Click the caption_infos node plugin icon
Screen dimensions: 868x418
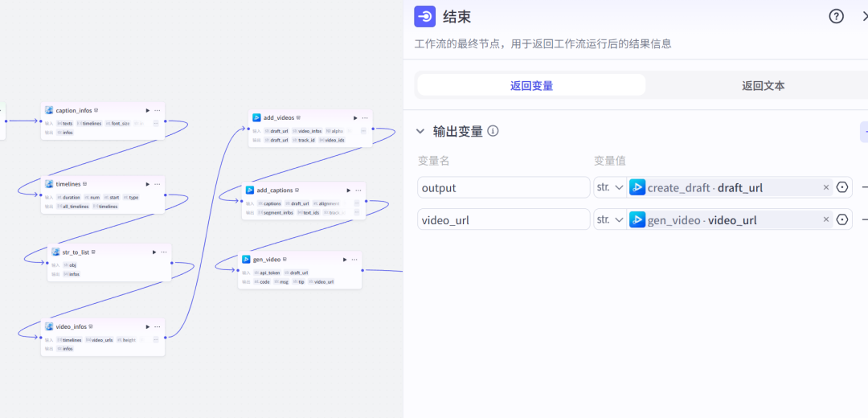pos(49,110)
